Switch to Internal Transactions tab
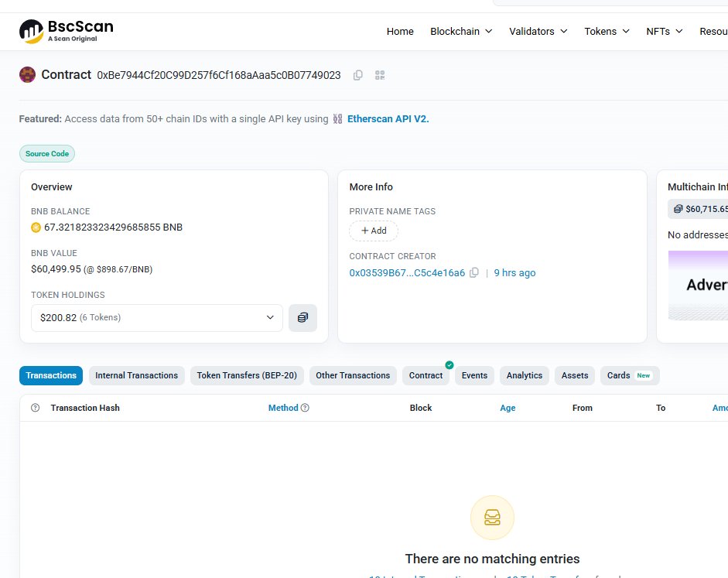Image resolution: width=728 pixels, height=578 pixels. tap(136, 375)
